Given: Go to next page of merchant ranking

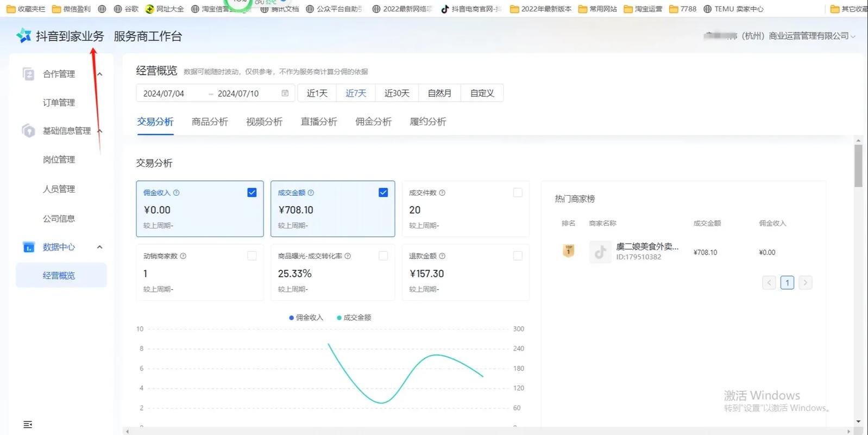Looking at the screenshot, I should (x=805, y=283).
